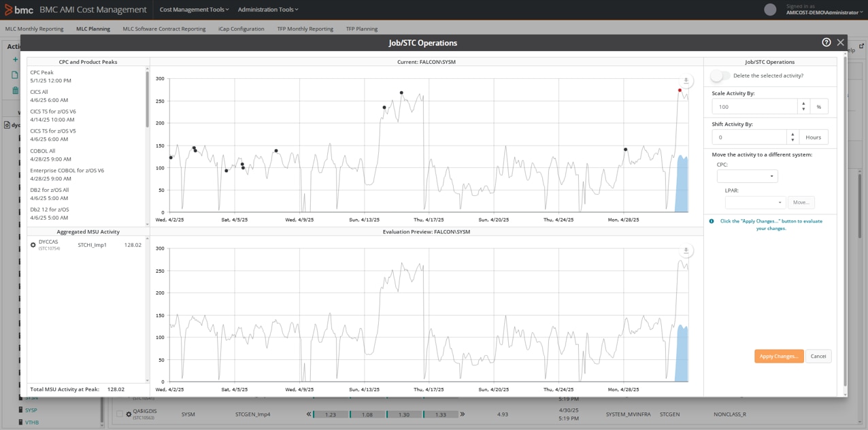Decrease the Shift Activity By hours
The width and height of the screenshot is (868, 430).
[x=792, y=140]
